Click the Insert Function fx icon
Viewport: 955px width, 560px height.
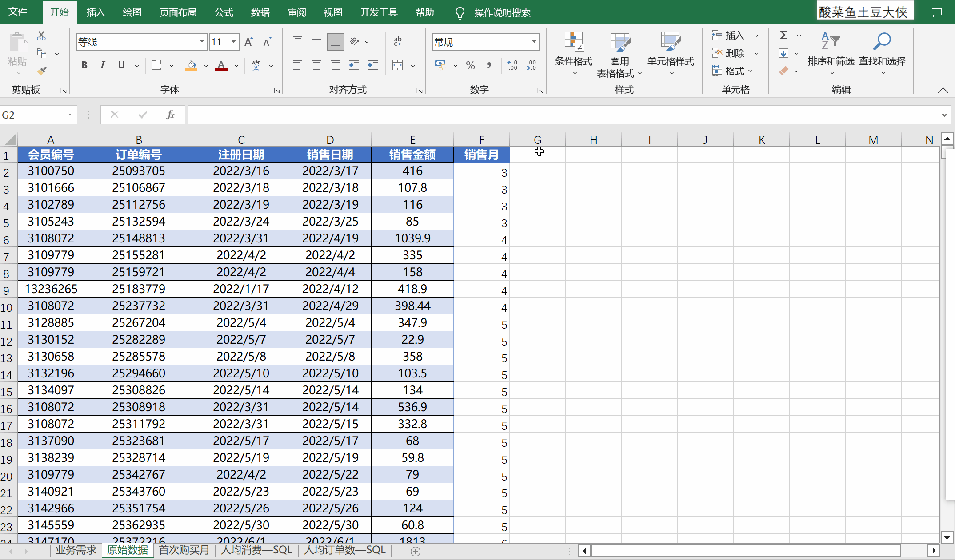click(170, 115)
